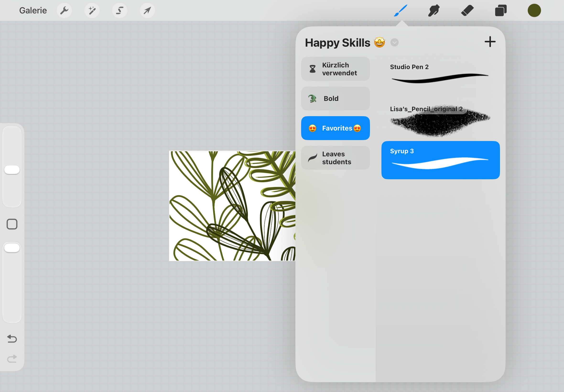Activate the Transform arrow tool
Image resolution: width=564 pixels, height=392 pixels.
147,11
